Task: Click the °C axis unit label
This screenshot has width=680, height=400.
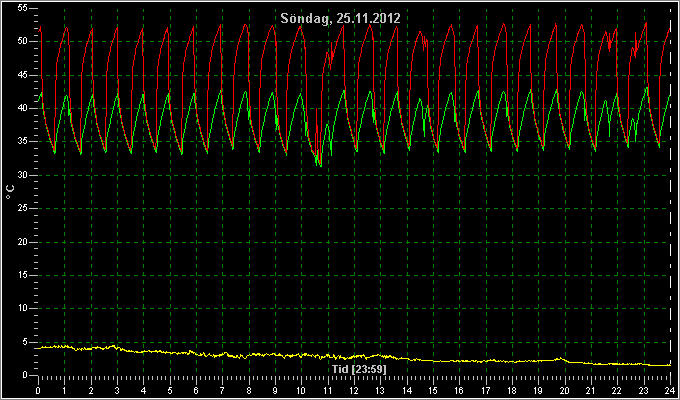Action: 10,192
